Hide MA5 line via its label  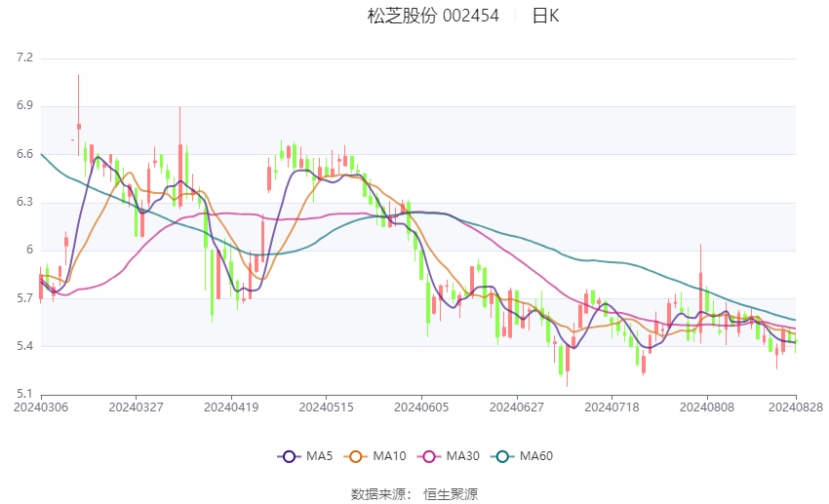point(319,456)
